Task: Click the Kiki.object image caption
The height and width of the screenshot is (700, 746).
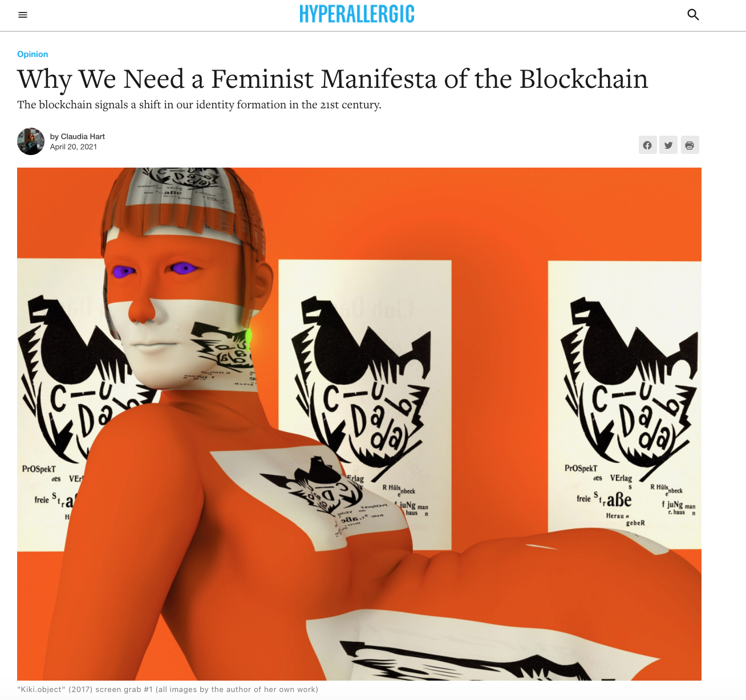Action: (x=168, y=689)
